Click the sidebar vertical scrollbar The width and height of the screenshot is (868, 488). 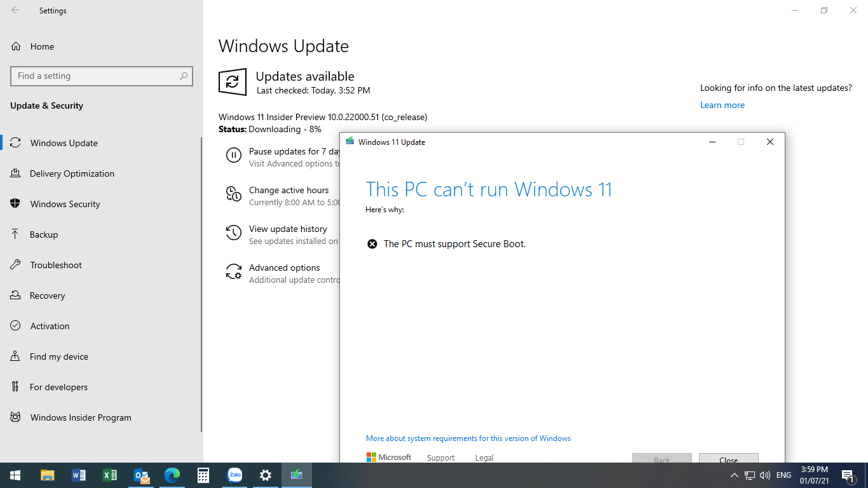(201, 284)
